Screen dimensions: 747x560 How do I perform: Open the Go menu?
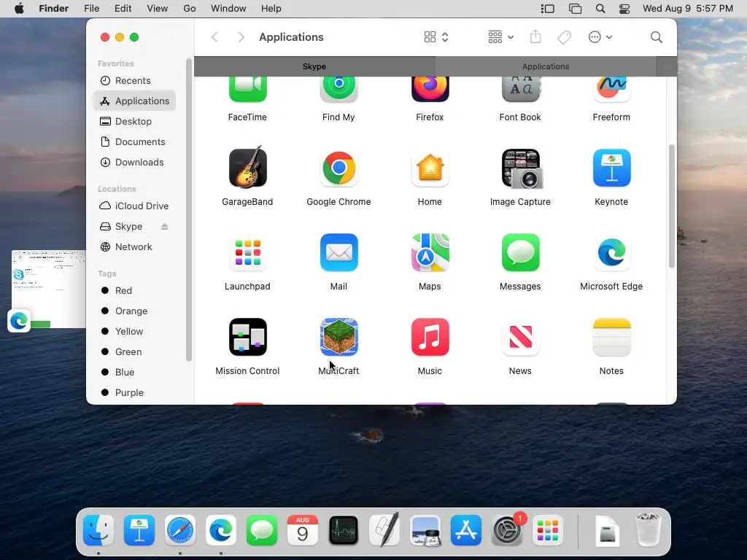[190, 9]
